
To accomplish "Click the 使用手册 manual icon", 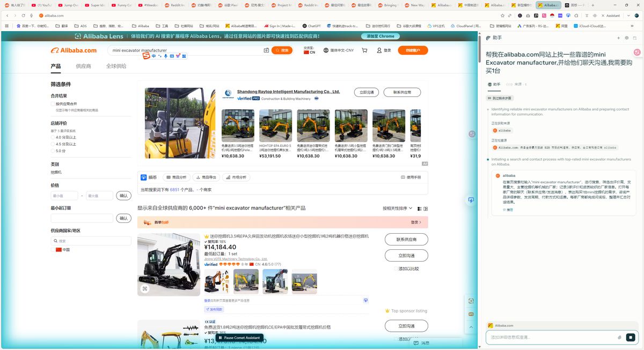I will click(412, 177).
